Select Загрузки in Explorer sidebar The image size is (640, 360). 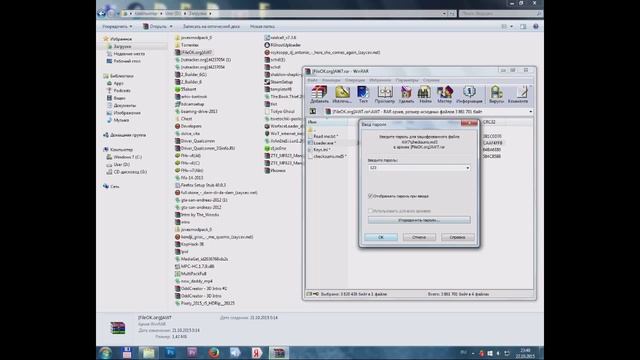(x=122, y=47)
